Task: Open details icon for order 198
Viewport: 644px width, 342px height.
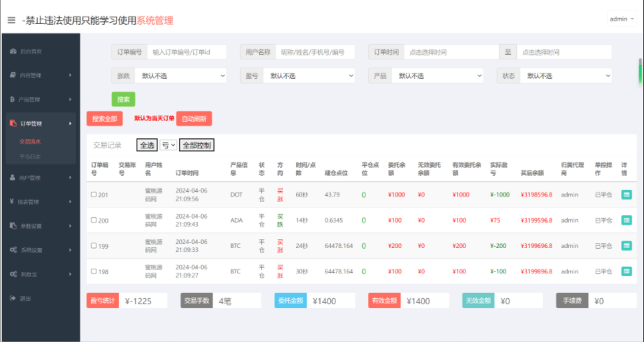Action: coord(626,271)
